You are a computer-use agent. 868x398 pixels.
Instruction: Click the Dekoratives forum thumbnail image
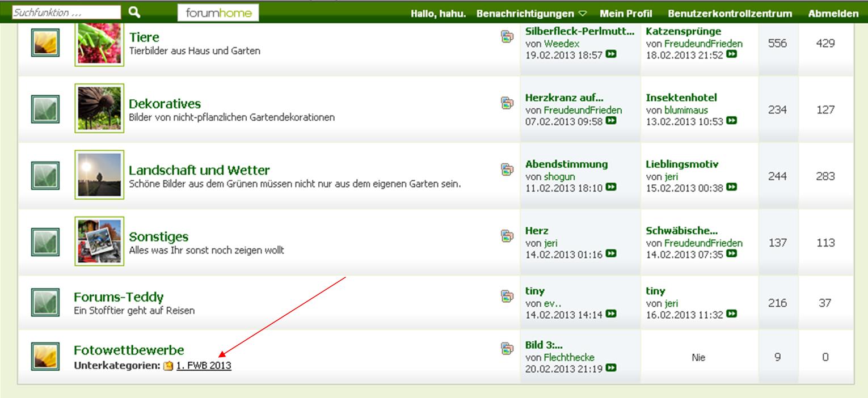pos(99,108)
